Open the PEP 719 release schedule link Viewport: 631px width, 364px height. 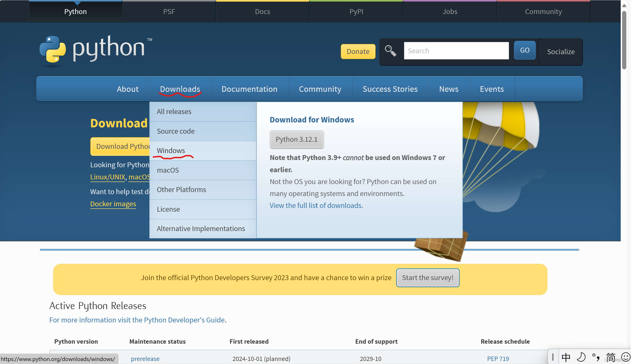[498, 359]
